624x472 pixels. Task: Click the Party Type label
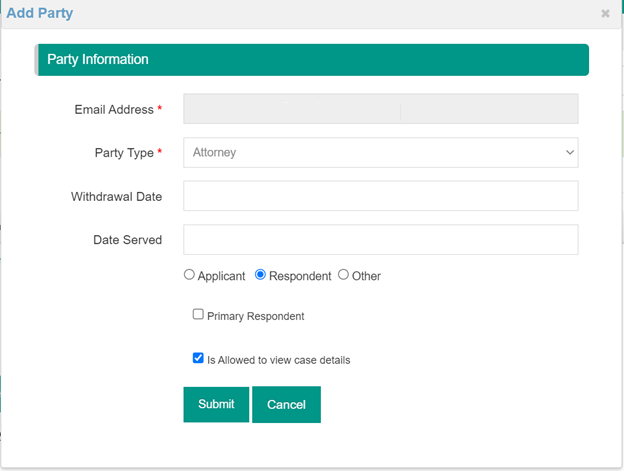124,153
